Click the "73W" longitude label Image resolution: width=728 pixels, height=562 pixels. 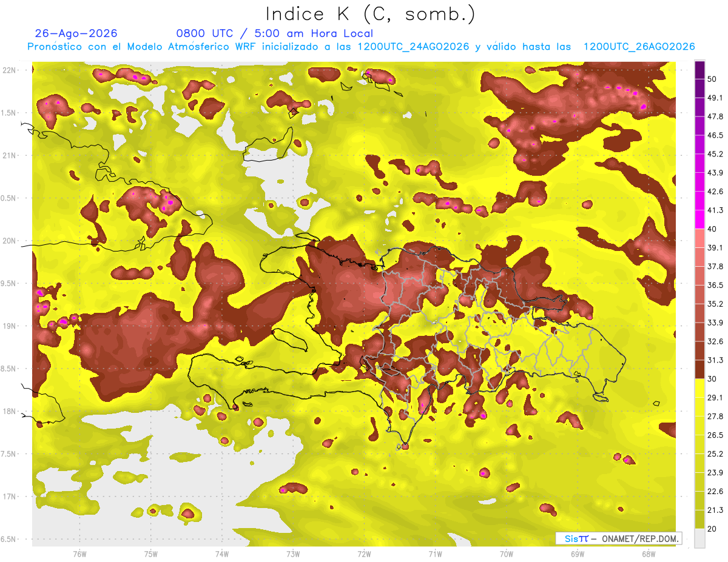[x=293, y=554]
